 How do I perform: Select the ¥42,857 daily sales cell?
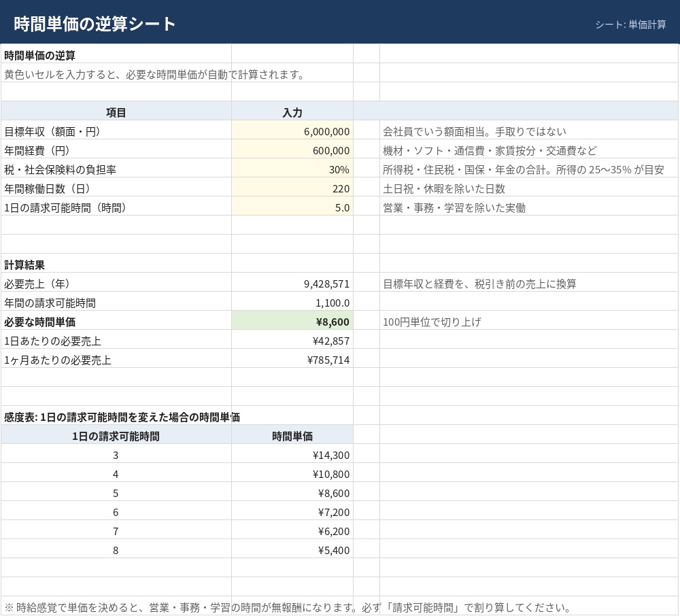(x=292, y=340)
